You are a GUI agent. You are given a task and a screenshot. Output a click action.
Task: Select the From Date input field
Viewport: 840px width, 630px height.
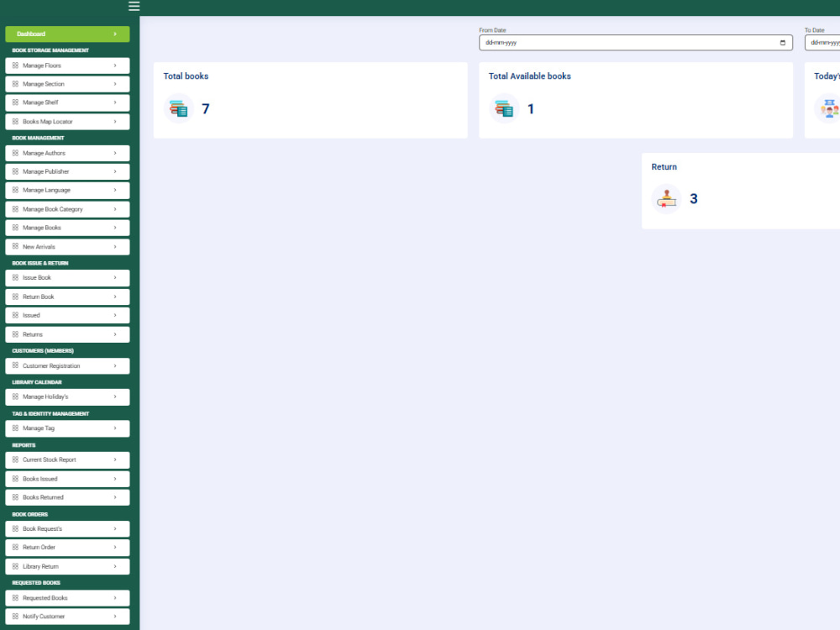pos(636,43)
